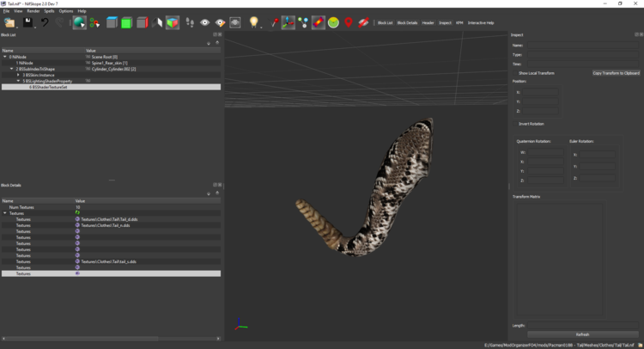Toggle the lighting lightbulb icon
644x349 pixels.
click(x=254, y=22)
